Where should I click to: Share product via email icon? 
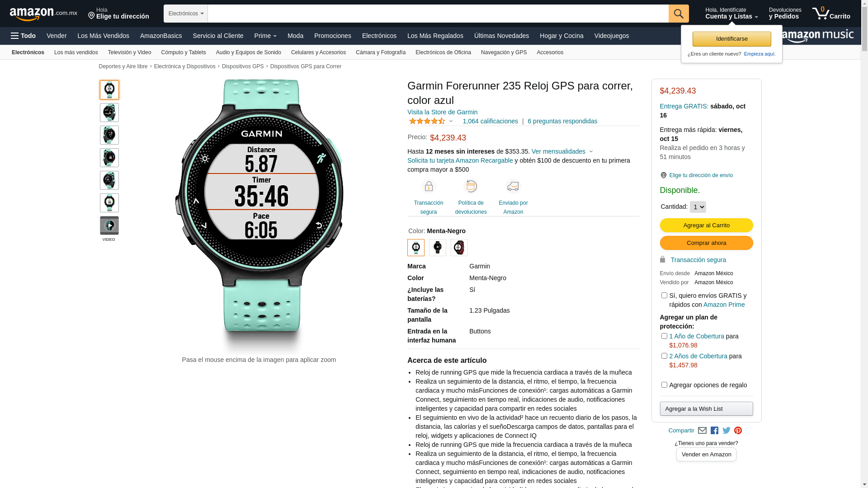click(x=702, y=431)
